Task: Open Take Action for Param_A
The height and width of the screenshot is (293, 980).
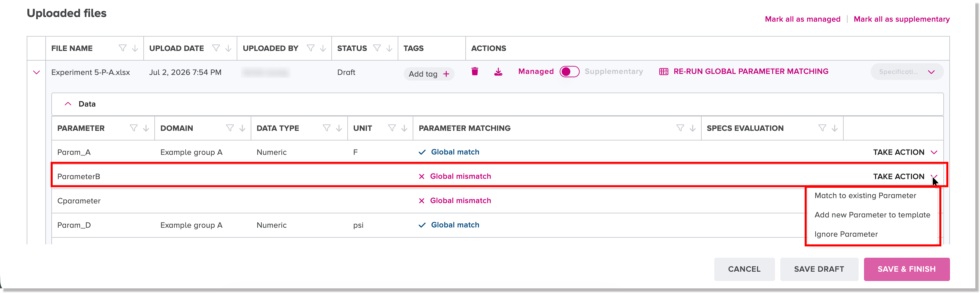Action: (x=905, y=152)
